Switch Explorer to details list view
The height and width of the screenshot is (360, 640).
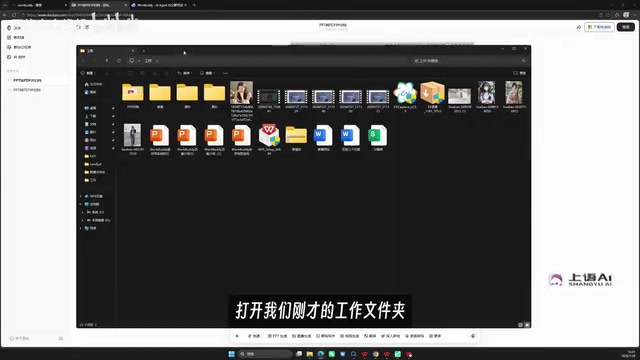point(520,325)
